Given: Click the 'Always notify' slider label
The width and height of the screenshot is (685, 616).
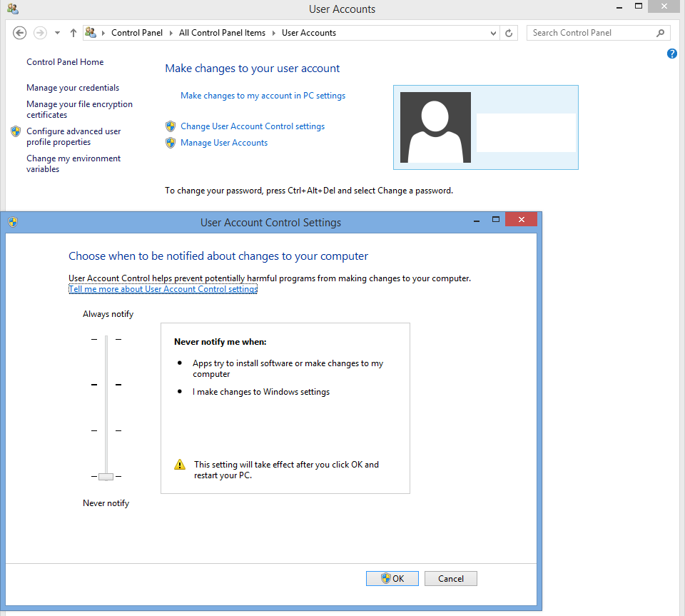Looking at the screenshot, I should click(108, 314).
